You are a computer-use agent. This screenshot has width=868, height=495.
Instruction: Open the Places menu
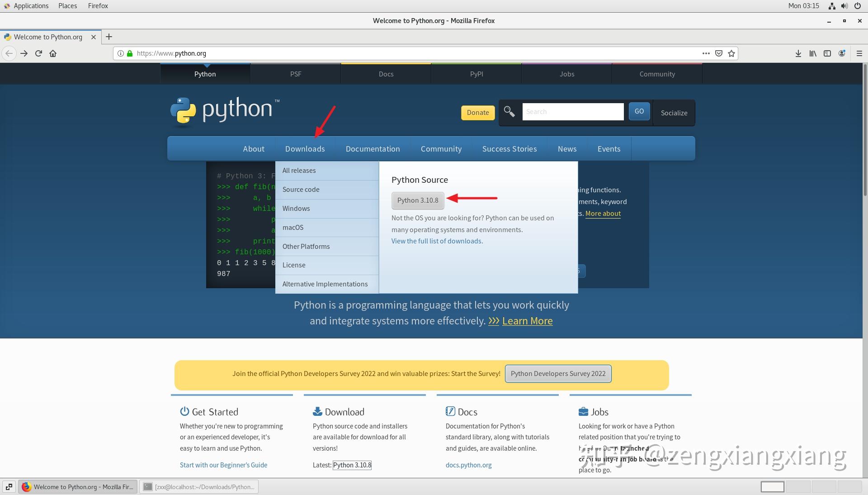click(x=68, y=6)
